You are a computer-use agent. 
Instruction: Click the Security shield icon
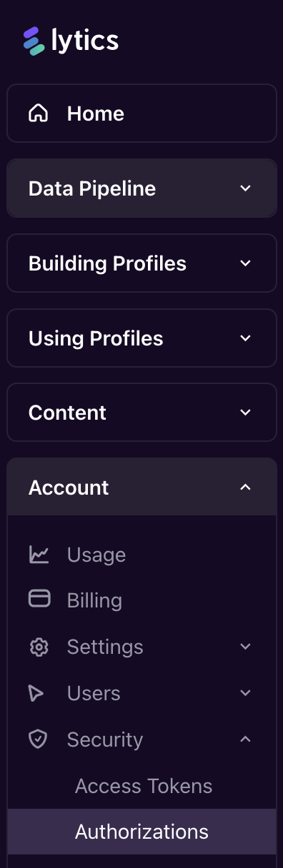[38, 740]
